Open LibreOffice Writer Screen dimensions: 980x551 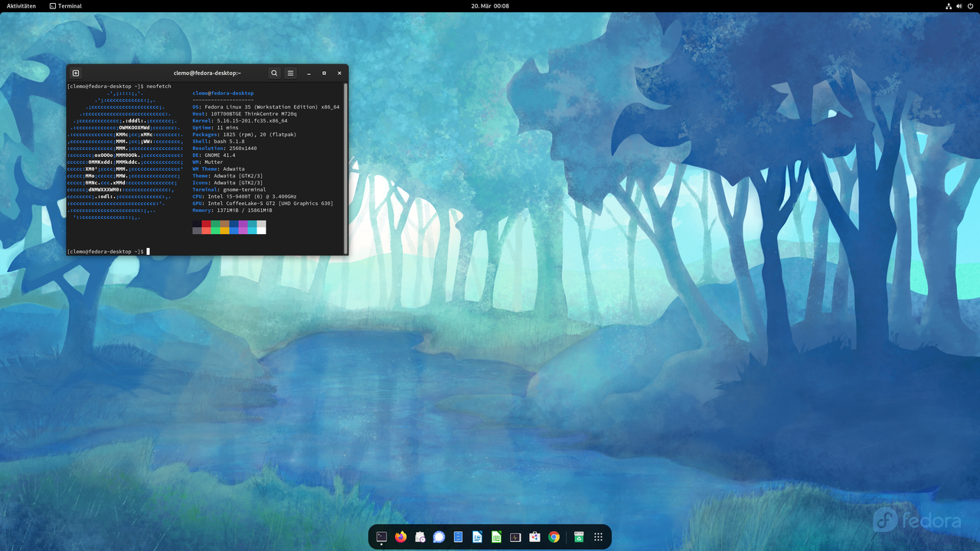477,536
